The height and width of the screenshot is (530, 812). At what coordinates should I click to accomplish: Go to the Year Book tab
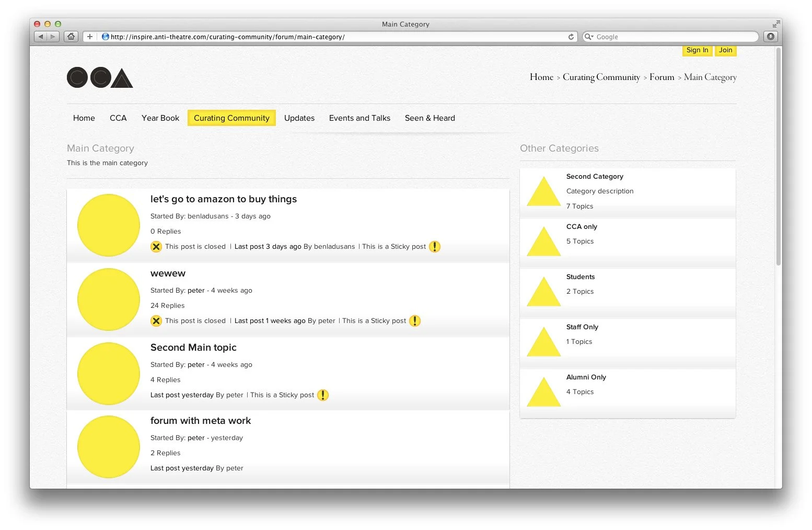(x=160, y=118)
